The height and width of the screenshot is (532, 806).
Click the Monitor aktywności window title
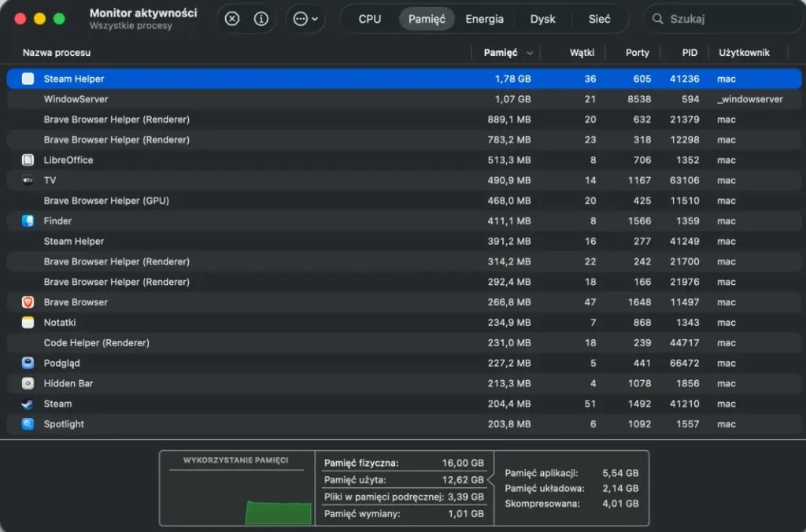click(x=143, y=13)
